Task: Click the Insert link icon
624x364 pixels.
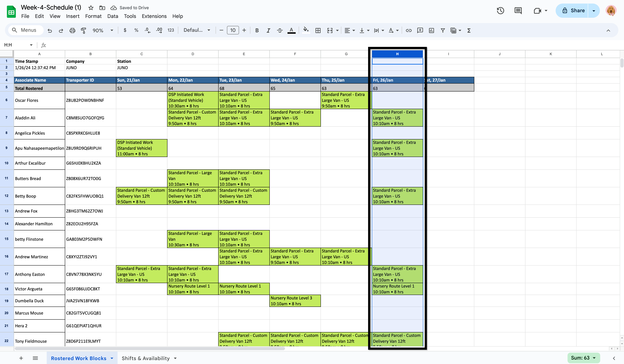Action: click(409, 30)
